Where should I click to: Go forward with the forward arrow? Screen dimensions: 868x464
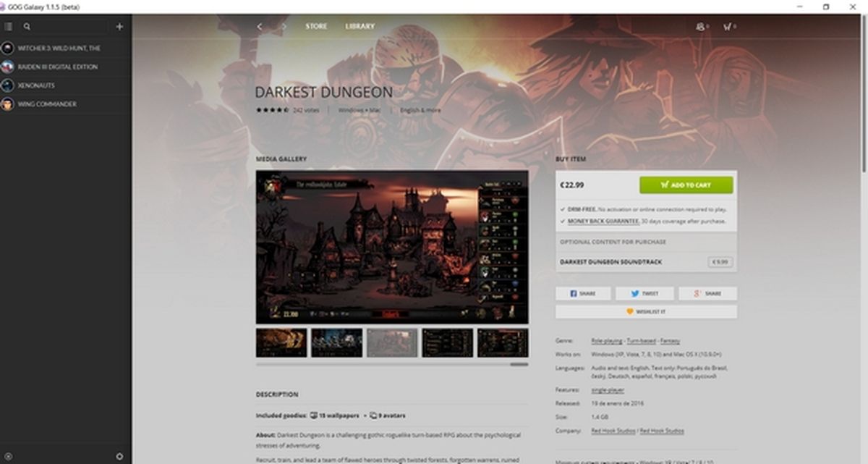(283, 25)
